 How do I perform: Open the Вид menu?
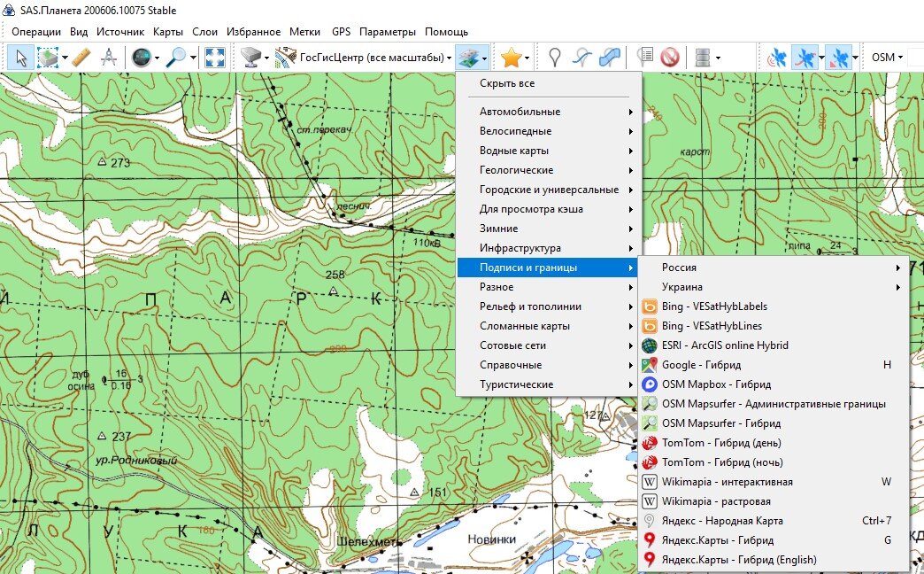(x=79, y=32)
